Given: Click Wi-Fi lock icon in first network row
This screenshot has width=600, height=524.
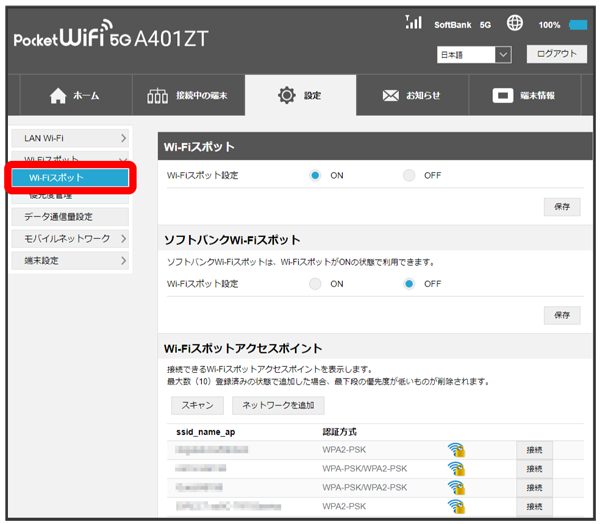Looking at the screenshot, I should tap(456, 450).
